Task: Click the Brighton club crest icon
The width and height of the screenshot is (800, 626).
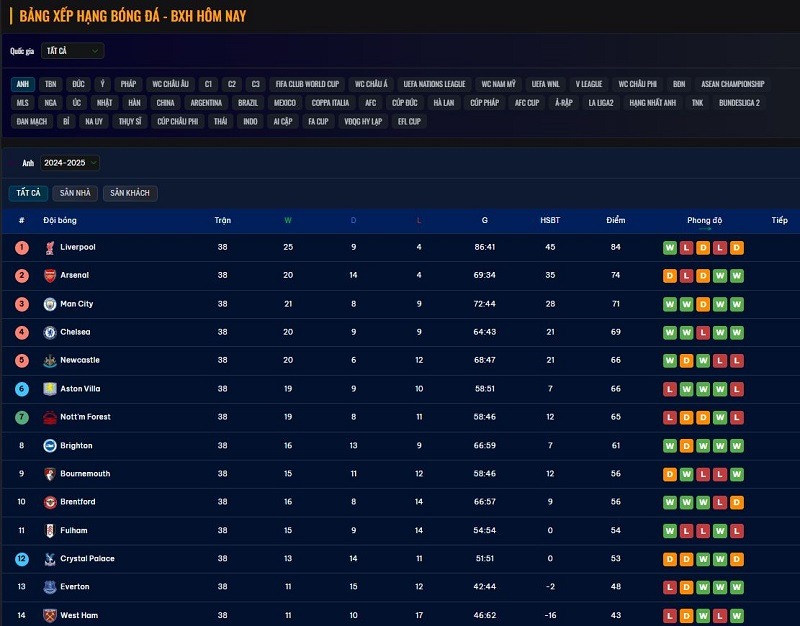Action: [49, 446]
